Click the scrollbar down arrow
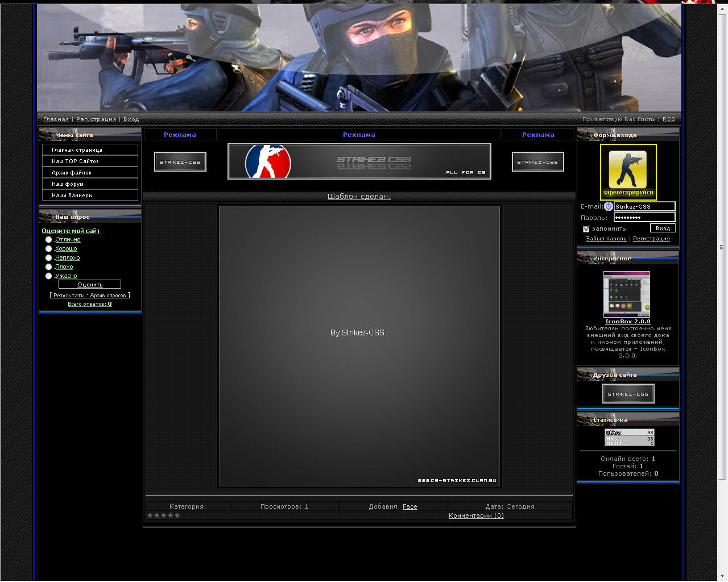The image size is (728, 582). tap(722, 576)
